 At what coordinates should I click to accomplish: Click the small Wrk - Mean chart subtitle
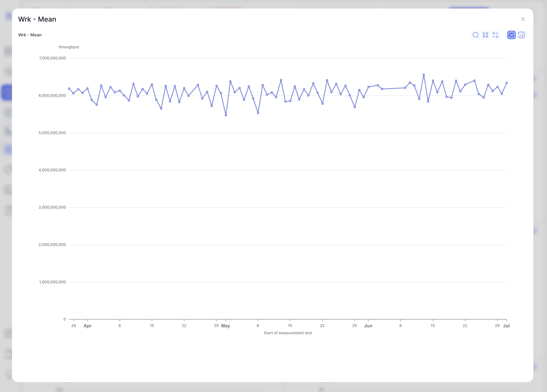pyautogui.click(x=30, y=35)
